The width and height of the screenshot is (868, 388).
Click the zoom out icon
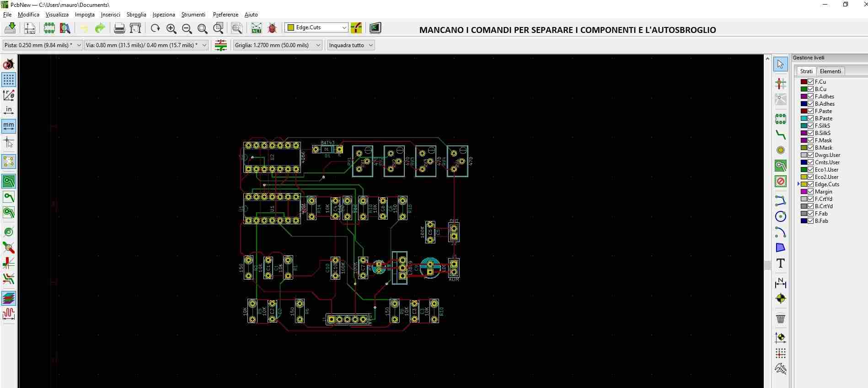pyautogui.click(x=187, y=28)
